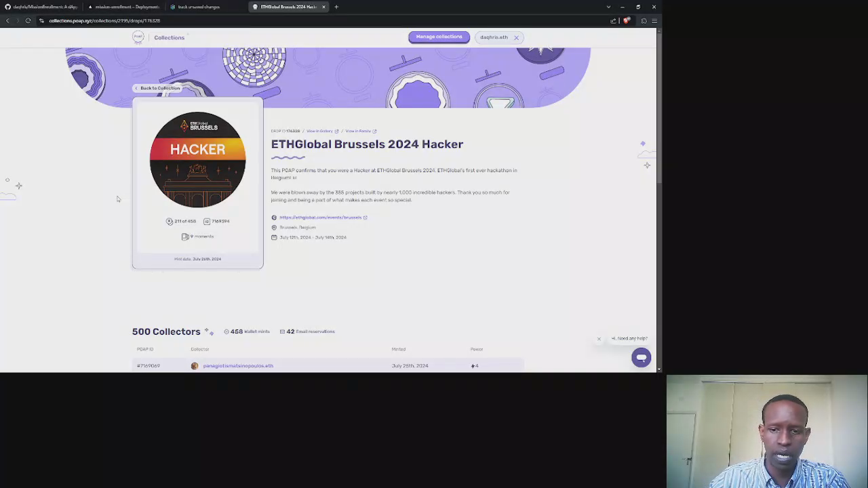Click the 'Mint date: July 26th, 2024' text
The width and height of the screenshot is (868, 488).
[x=197, y=259]
